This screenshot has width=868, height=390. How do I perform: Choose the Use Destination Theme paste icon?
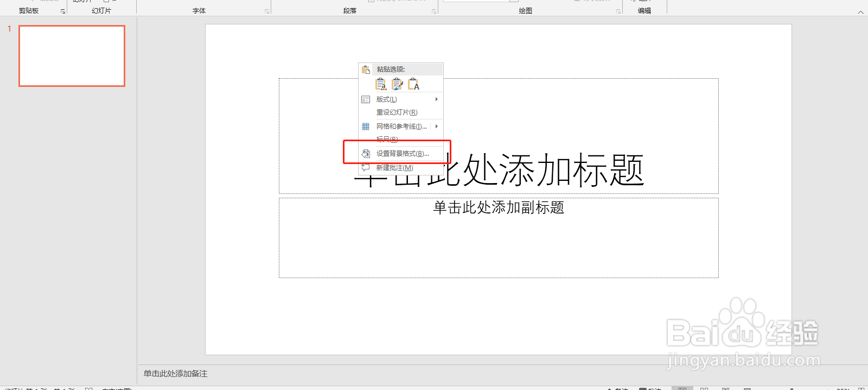click(381, 84)
